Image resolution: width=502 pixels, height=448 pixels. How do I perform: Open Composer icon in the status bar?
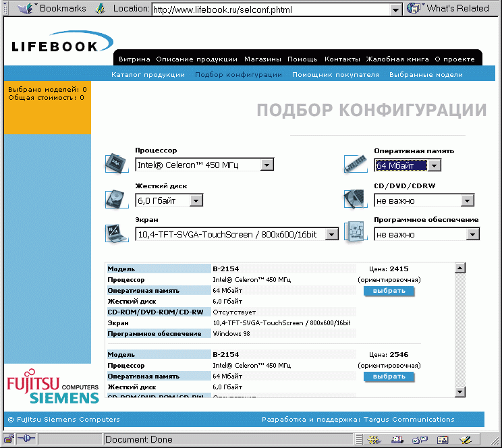[466, 440]
